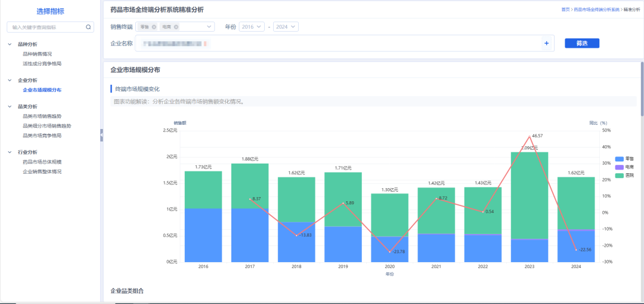Remove the 零售 tag from sales terminal
The width and height of the screenshot is (644, 304).
click(x=154, y=27)
